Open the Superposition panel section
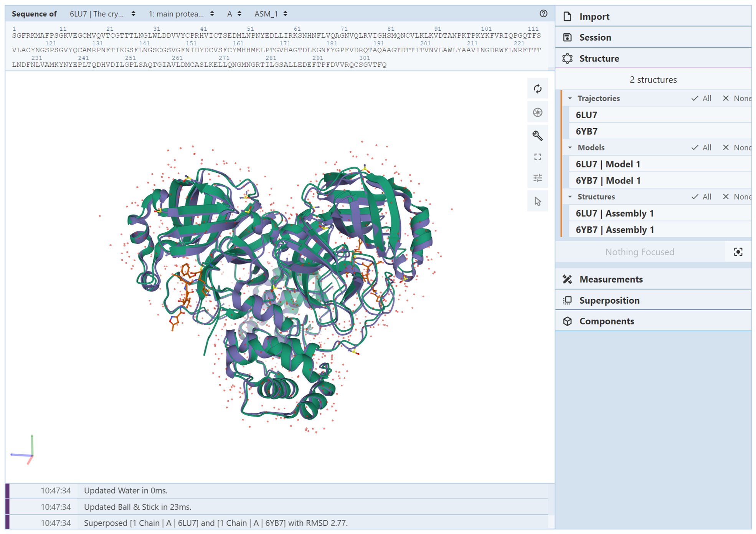The height and width of the screenshot is (534, 756). 609,300
